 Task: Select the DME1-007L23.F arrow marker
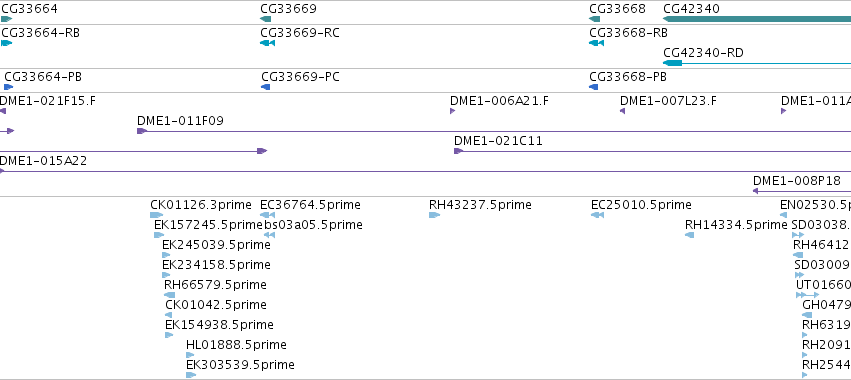click(623, 111)
